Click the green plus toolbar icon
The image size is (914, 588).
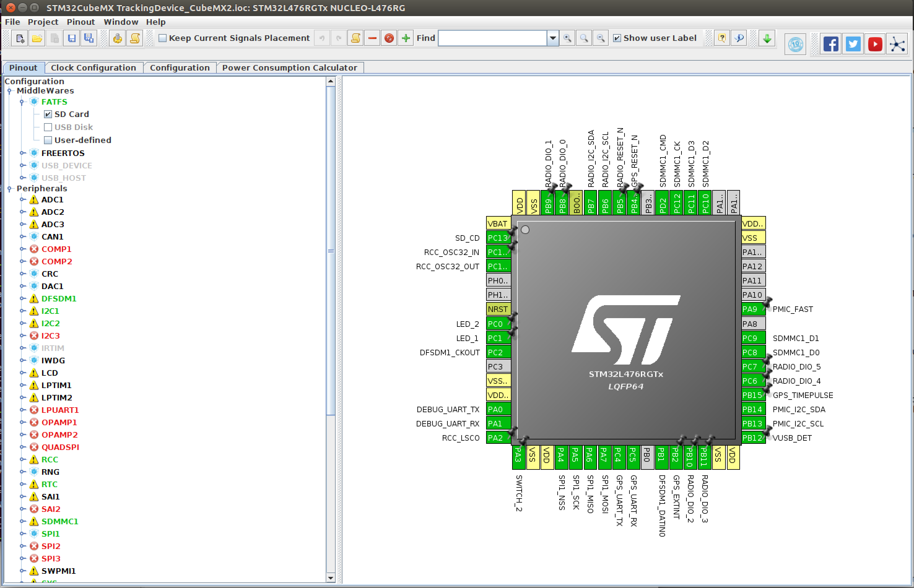406,38
